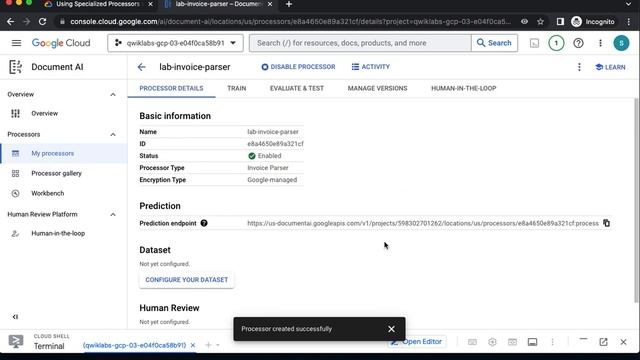This screenshot has width=640, height=360.
Task: Click Open Editor in Cloud Shell
Action: 417,342
